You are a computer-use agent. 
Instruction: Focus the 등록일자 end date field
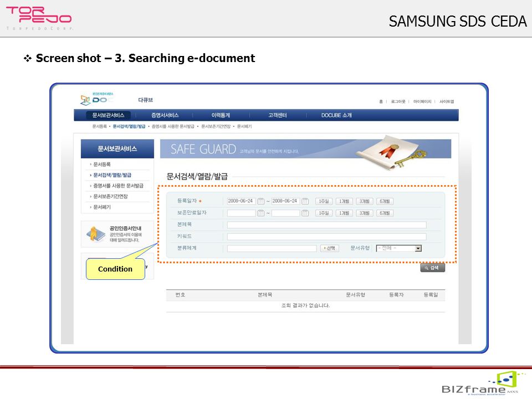286,201
